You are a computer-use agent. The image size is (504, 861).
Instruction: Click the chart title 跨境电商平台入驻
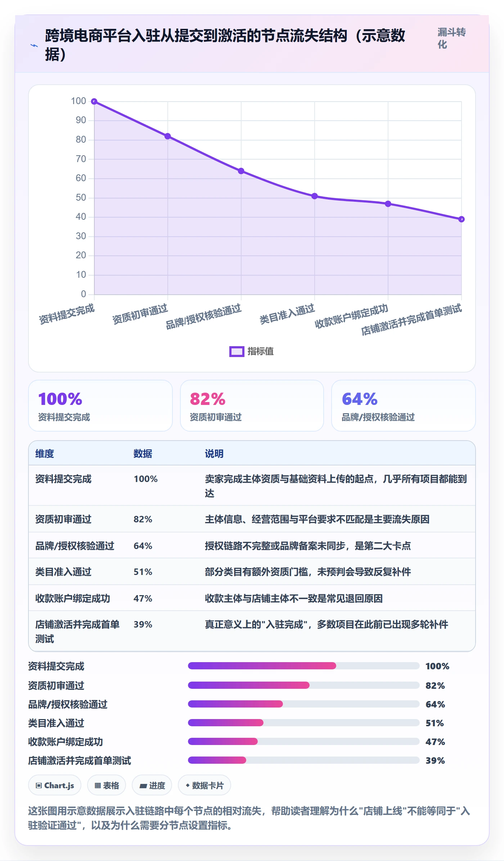(225, 45)
